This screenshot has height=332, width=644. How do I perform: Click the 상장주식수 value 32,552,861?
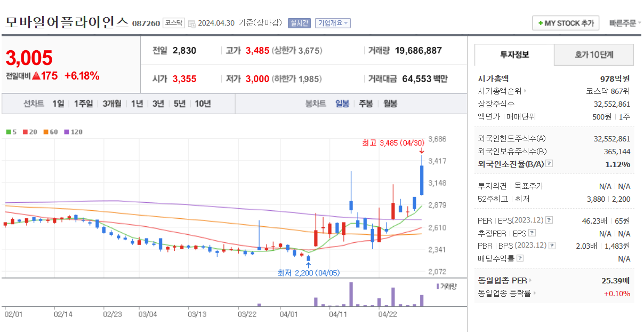612,104
